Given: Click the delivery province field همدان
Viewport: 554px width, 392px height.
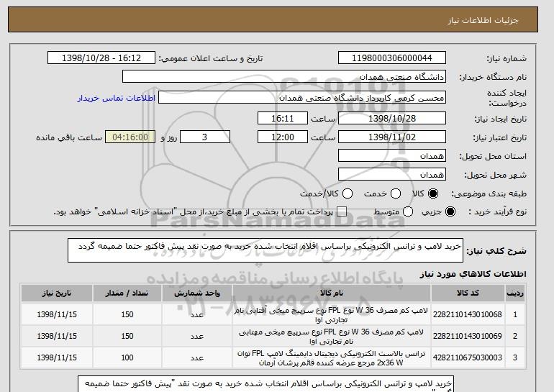Looking at the screenshot, I should point(392,156).
